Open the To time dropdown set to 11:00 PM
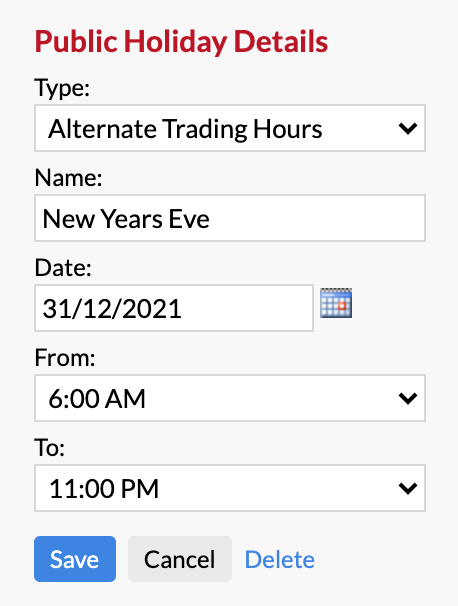Viewport: 458px width, 606px height. point(230,488)
